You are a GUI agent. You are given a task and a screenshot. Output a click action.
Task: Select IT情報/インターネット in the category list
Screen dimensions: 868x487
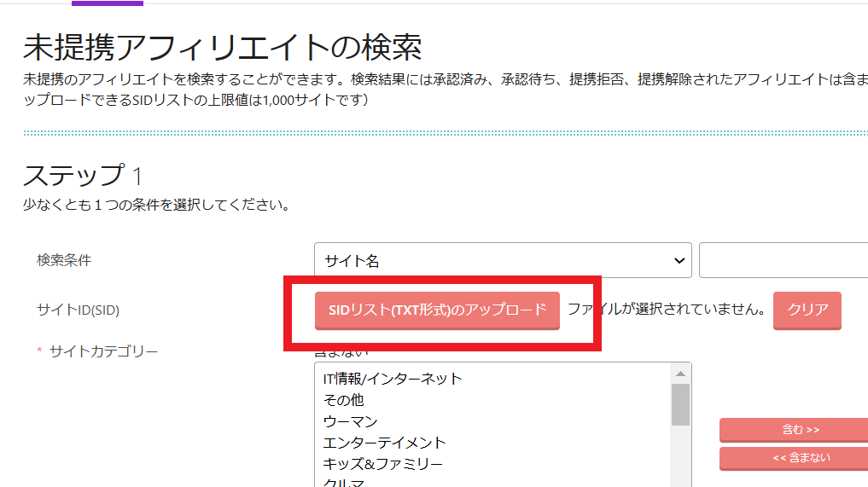click(393, 379)
